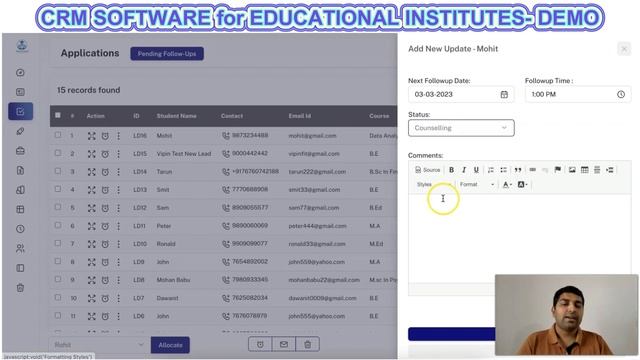
Task: Toggle the select-all checkbox in the table header
Action: coord(58,116)
